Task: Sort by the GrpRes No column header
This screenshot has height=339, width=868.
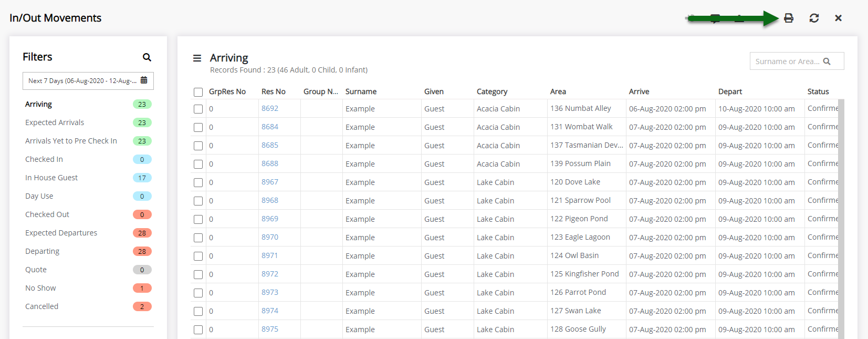Action: [x=227, y=91]
